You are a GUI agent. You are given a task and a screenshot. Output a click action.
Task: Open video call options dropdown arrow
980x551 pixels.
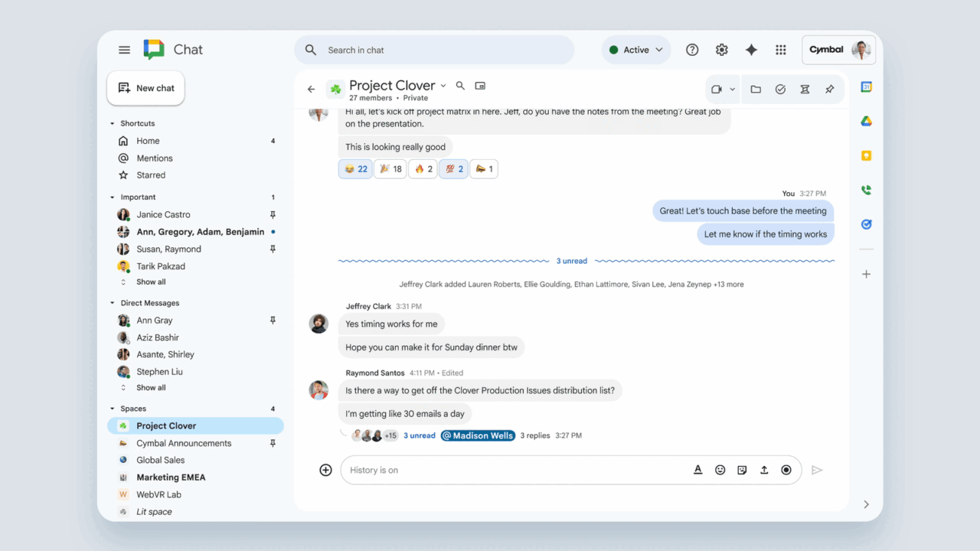click(x=733, y=90)
